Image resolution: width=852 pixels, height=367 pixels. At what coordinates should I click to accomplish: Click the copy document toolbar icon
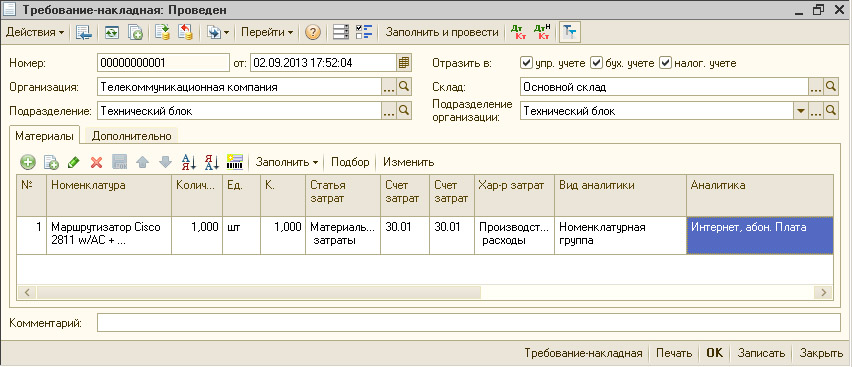point(135,33)
